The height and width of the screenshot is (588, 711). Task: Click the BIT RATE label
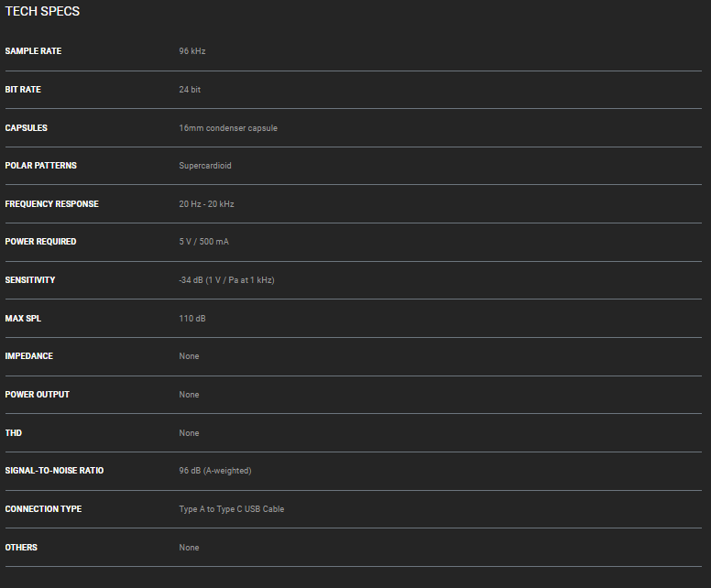click(x=23, y=90)
